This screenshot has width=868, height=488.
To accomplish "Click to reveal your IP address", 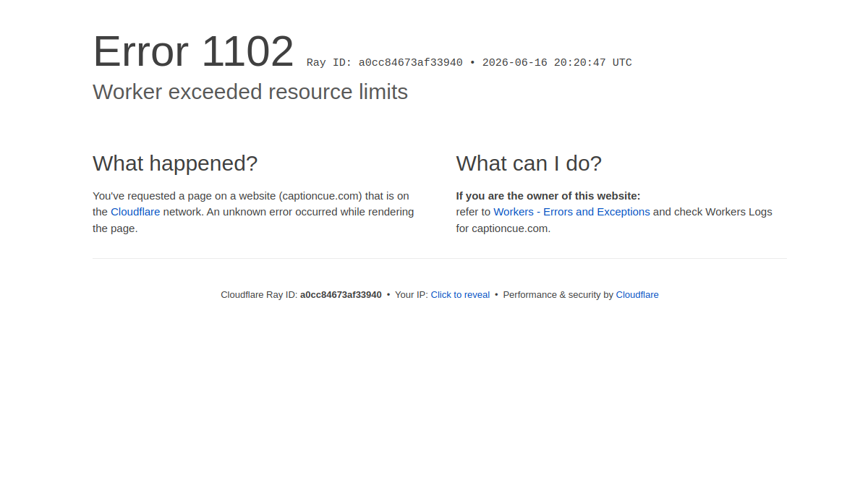I will 460,295.
